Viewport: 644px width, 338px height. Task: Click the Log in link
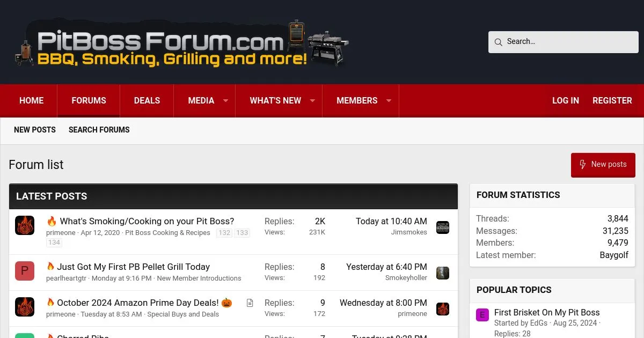click(x=566, y=100)
